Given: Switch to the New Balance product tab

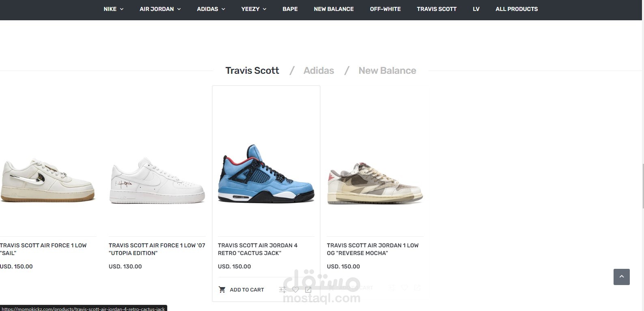Looking at the screenshot, I should tap(387, 71).
